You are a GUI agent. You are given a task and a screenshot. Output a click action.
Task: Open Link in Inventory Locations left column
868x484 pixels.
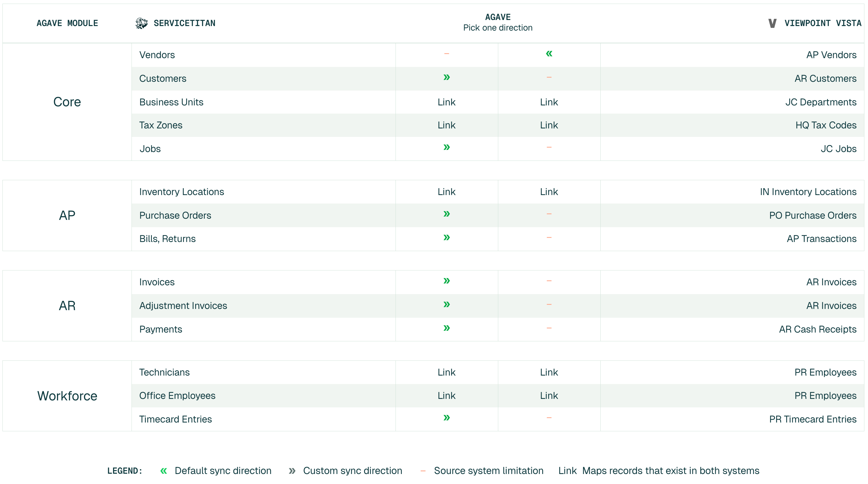pos(446,192)
